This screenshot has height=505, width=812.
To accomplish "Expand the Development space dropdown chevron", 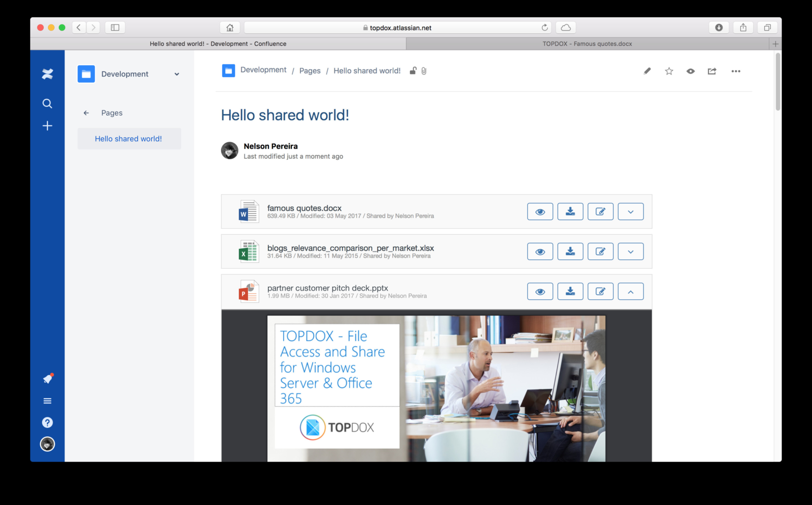I will tap(177, 74).
